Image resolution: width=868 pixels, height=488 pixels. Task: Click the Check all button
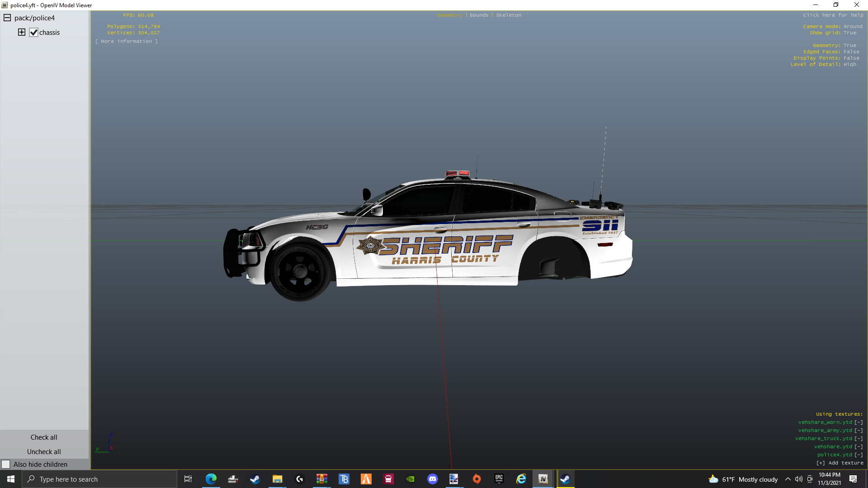pos(44,437)
